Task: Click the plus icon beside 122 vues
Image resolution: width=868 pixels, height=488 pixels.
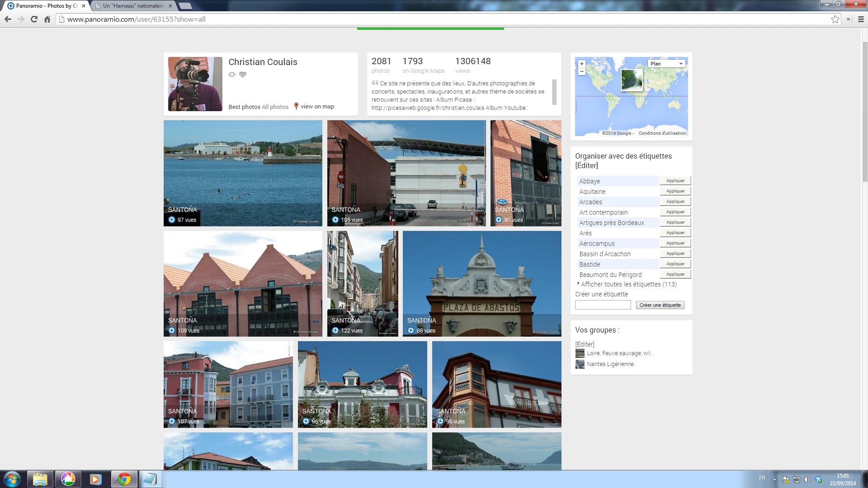Action: point(335,331)
